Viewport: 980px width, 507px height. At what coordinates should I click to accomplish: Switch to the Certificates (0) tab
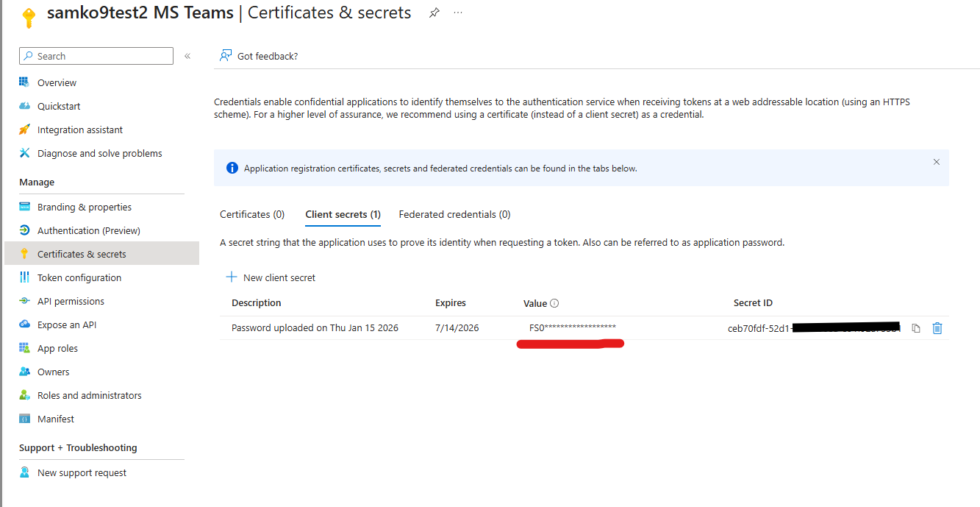(252, 214)
